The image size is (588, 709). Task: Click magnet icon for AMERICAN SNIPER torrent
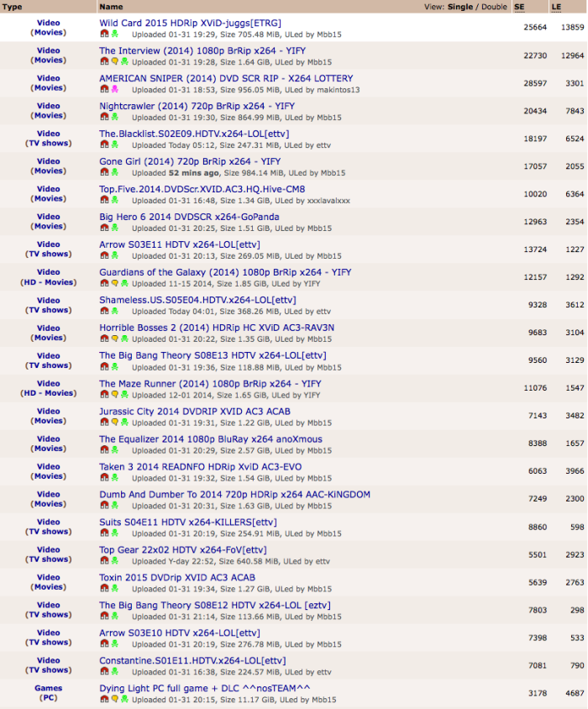104,89
